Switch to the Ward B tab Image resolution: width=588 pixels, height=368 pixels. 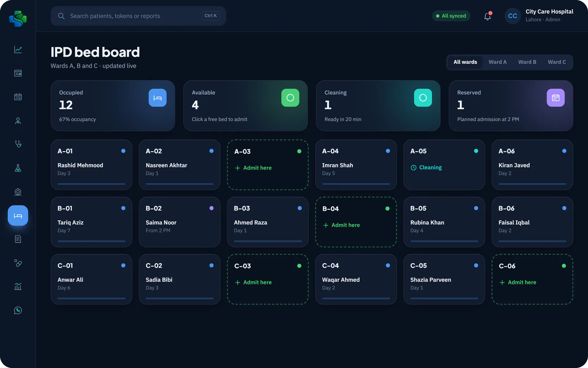[527, 62]
